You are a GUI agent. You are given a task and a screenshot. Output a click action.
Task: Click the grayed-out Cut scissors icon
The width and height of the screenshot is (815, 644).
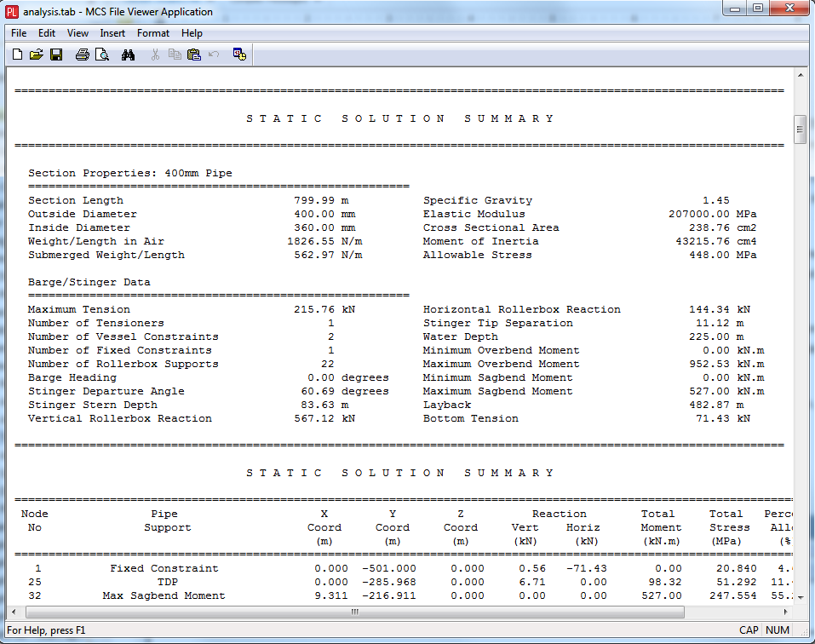pyautogui.click(x=155, y=55)
